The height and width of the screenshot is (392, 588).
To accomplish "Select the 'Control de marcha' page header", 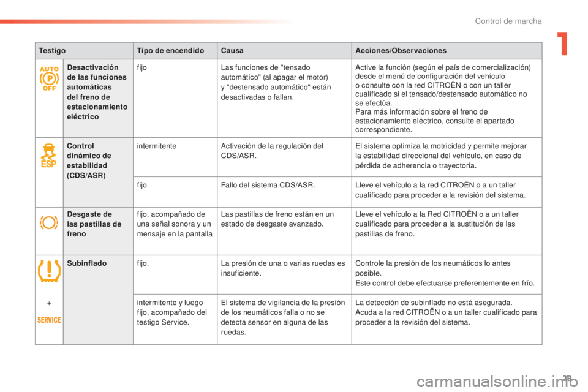I will [508, 21].
